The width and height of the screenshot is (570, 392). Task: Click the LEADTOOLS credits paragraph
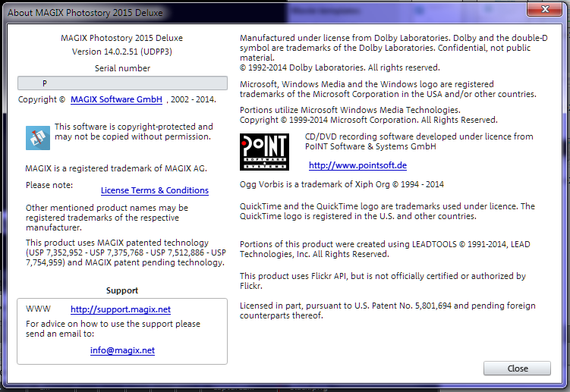(385, 249)
